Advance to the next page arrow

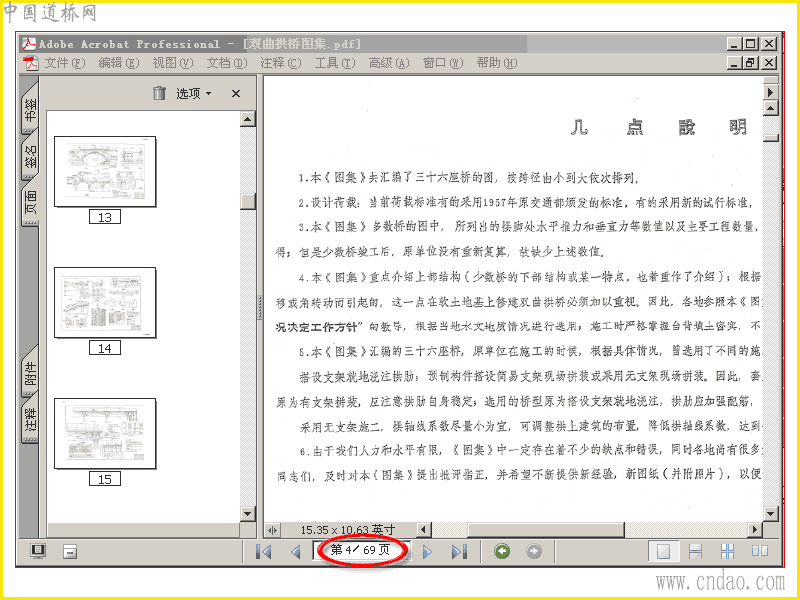(x=427, y=552)
